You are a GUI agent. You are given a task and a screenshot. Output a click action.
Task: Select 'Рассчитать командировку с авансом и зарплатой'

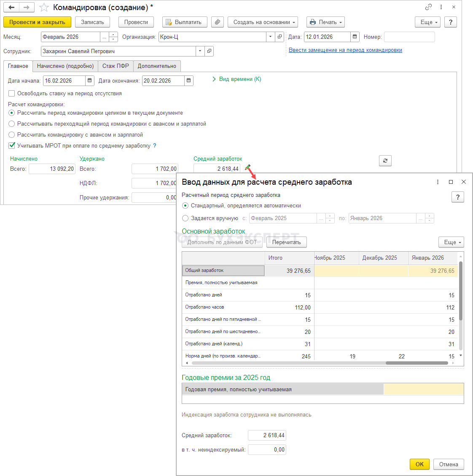click(12, 135)
